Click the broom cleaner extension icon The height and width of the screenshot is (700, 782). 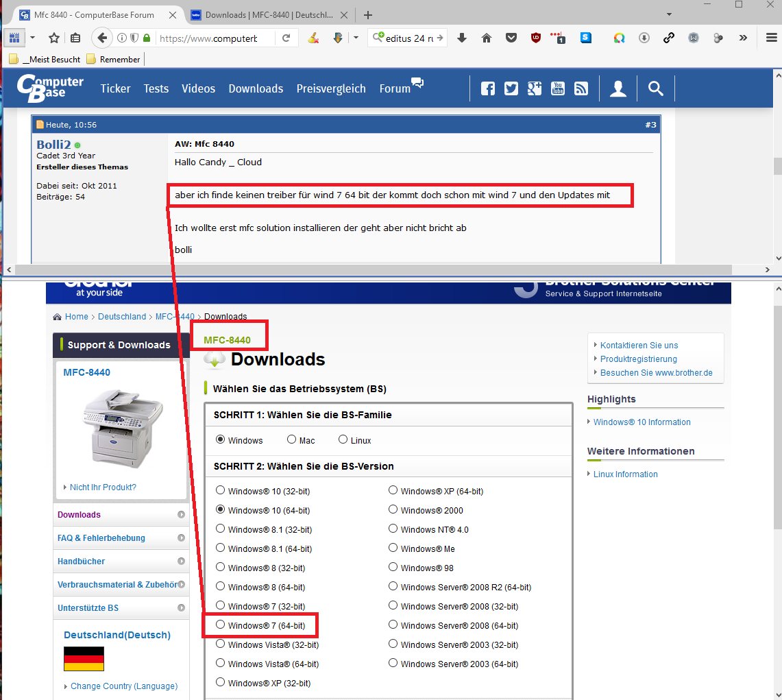click(x=313, y=38)
